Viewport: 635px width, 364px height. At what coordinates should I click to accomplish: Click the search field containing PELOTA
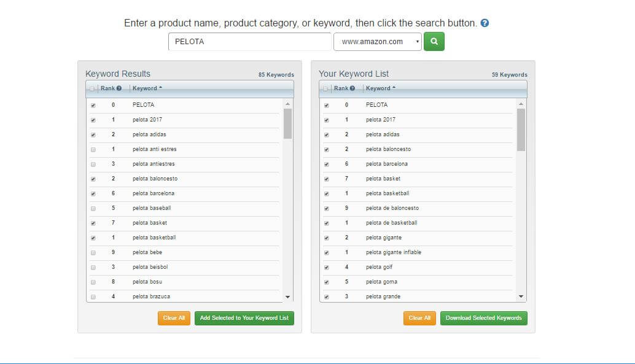click(x=249, y=42)
